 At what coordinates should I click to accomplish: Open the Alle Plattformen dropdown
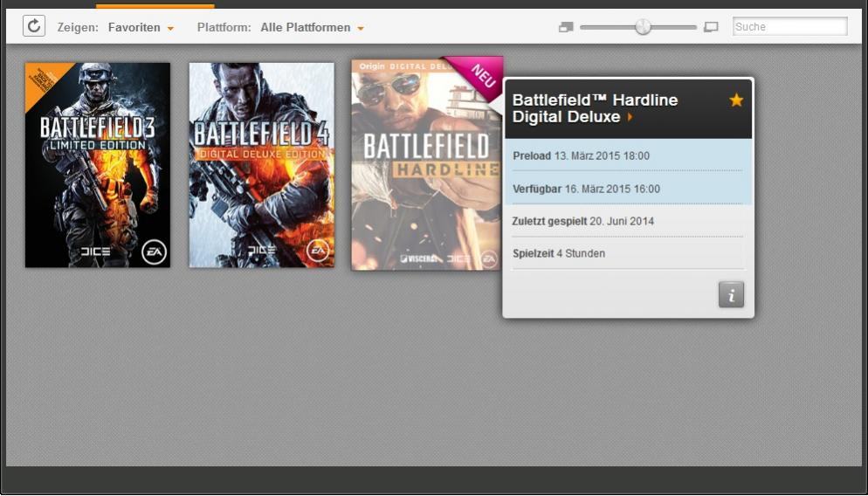point(313,28)
